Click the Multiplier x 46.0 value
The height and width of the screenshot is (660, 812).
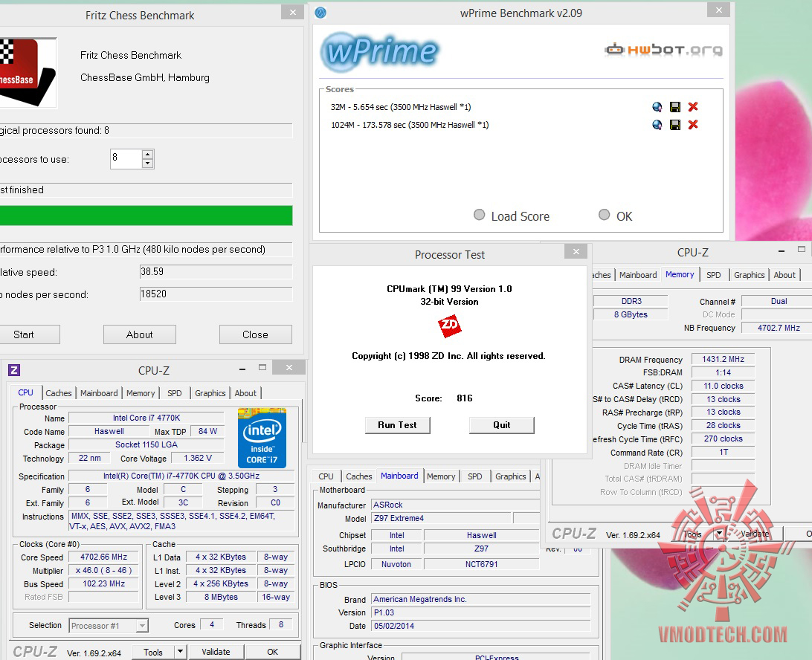pos(103,571)
